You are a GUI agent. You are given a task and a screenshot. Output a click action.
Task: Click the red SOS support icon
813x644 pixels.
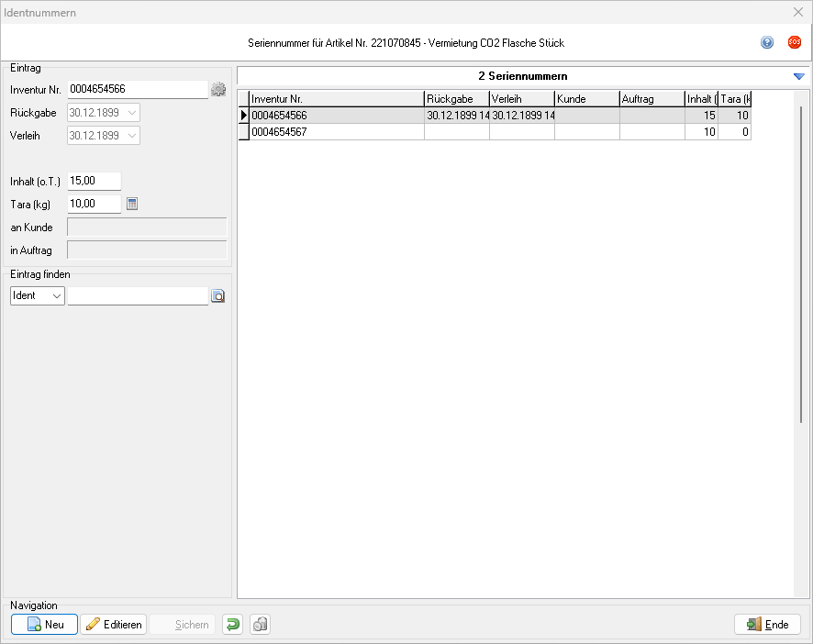[x=795, y=42]
